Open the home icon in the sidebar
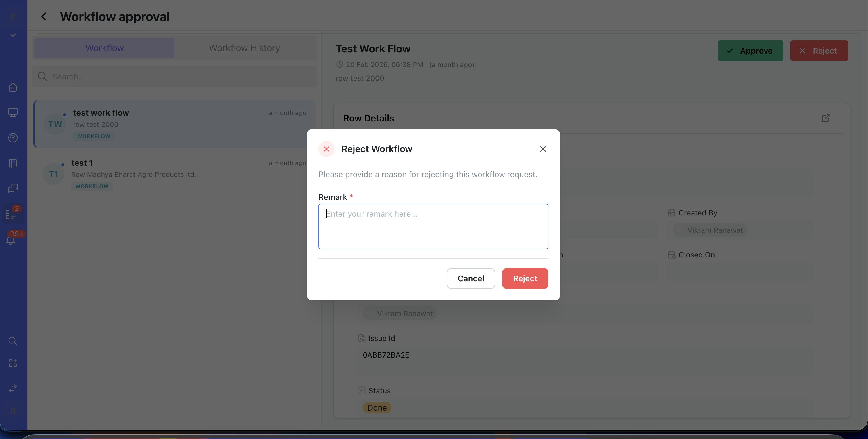This screenshot has width=868, height=439. pyautogui.click(x=13, y=87)
